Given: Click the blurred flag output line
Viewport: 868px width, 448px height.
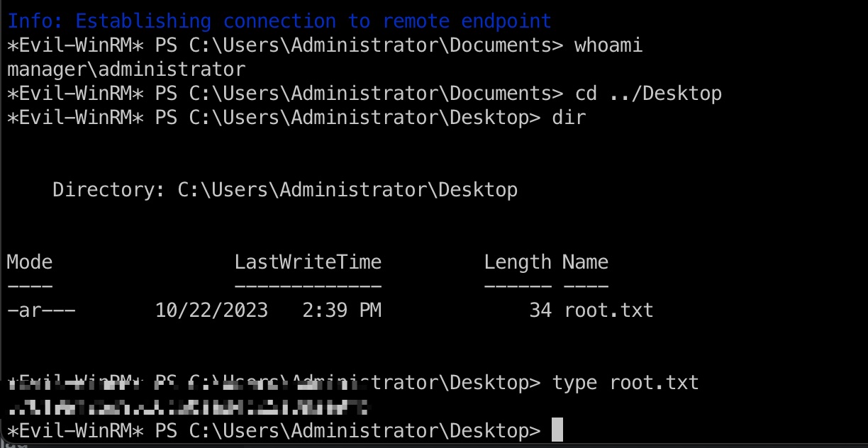Looking at the screenshot, I should coord(189,408).
